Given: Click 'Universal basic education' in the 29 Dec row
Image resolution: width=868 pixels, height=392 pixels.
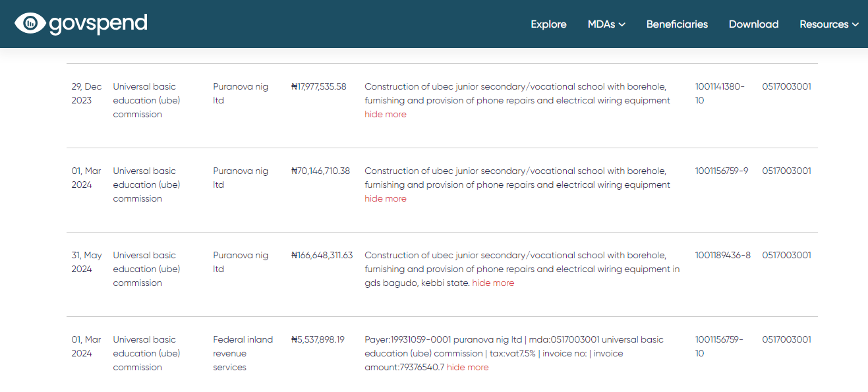Looking at the screenshot, I should [146, 101].
